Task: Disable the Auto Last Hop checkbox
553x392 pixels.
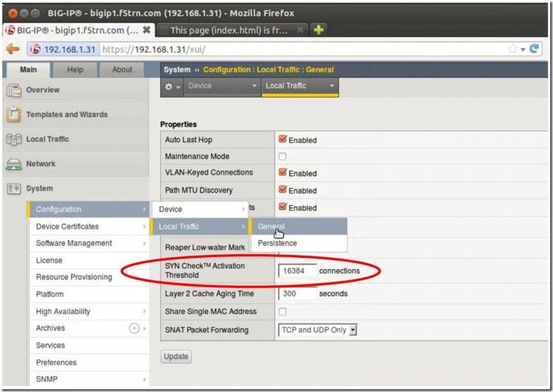Action: click(x=282, y=139)
